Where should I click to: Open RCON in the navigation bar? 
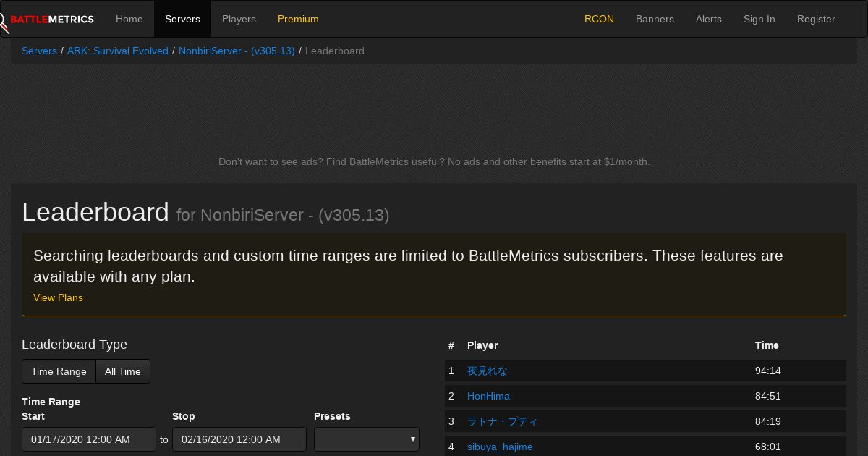pos(599,19)
